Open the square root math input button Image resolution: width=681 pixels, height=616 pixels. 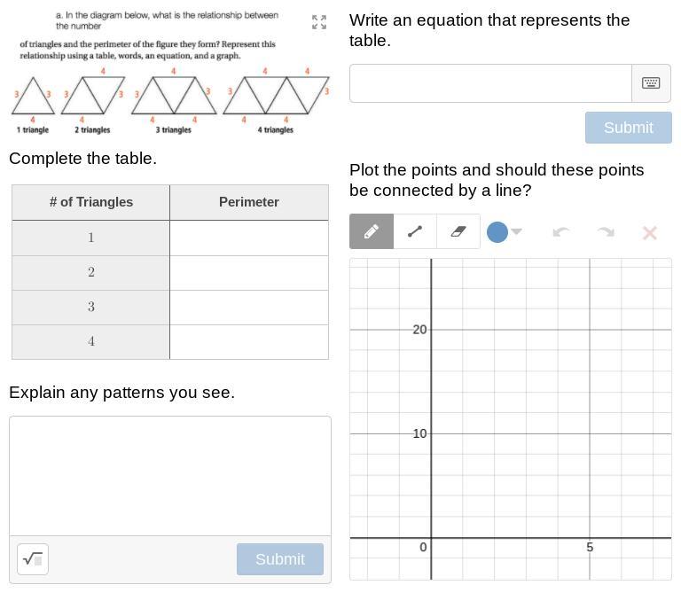point(33,559)
